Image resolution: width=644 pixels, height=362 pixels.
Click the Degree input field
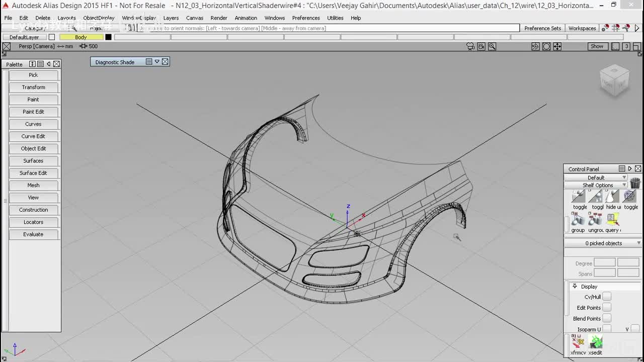click(605, 263)
